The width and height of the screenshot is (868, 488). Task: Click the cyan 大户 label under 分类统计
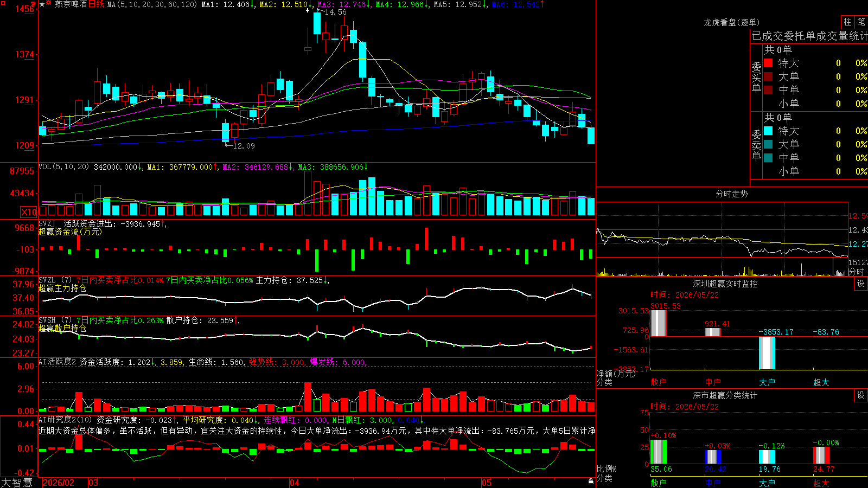coord(767,483)
